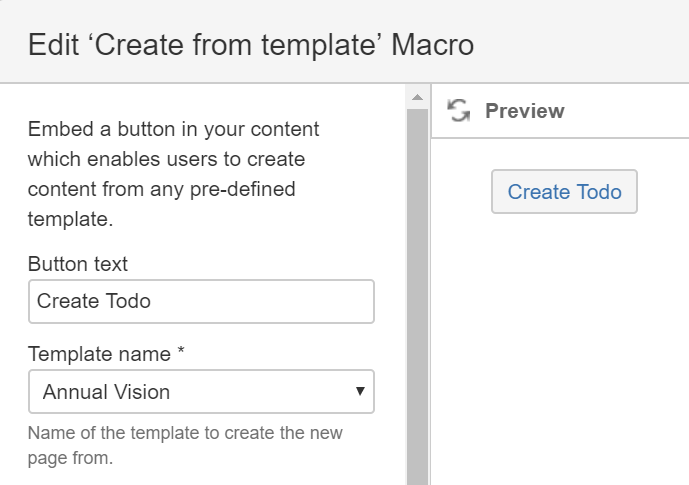Click the refresh preview icon
The image size is (689, 485).
coord(459,111)
